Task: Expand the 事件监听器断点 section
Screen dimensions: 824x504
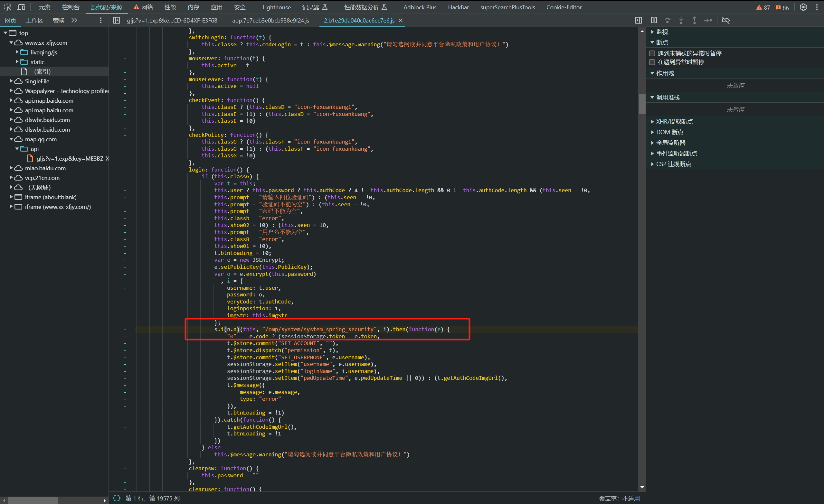Action: (652, 154)
